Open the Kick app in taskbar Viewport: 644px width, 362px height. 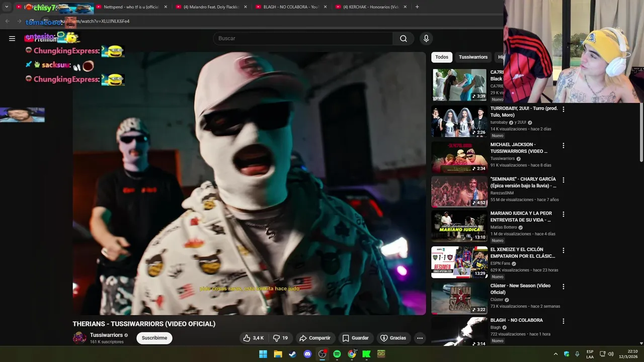(366, 354)
